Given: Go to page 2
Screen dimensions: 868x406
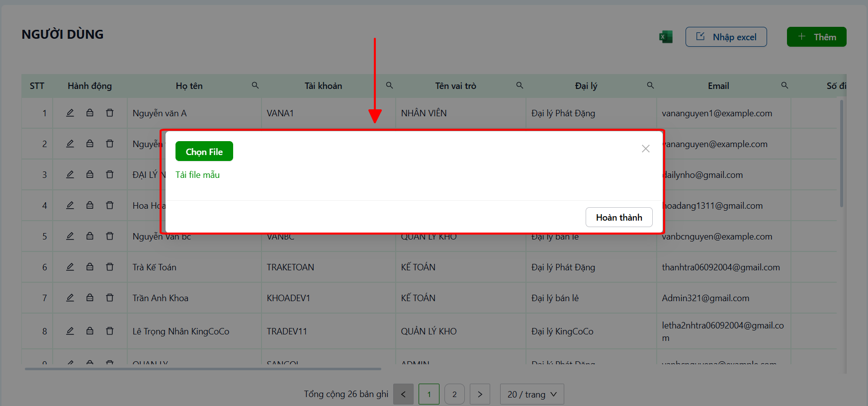Looking at the screenshot, I should point(454,394).
